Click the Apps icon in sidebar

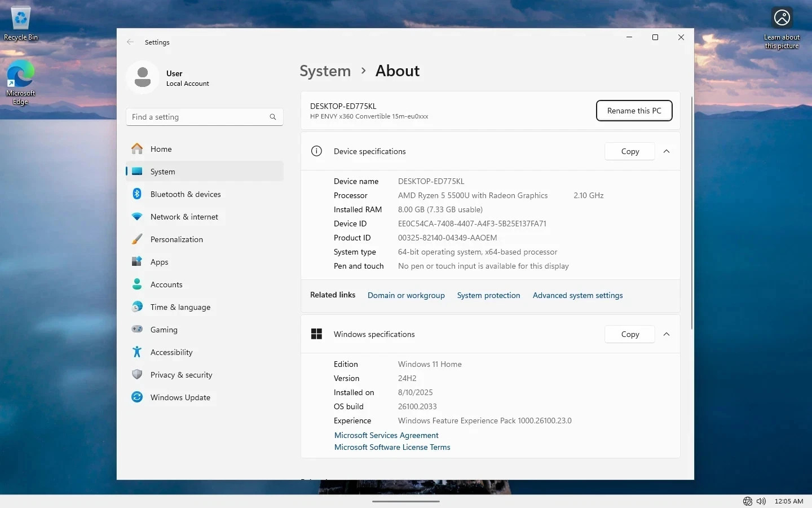[x=137, y=261]
